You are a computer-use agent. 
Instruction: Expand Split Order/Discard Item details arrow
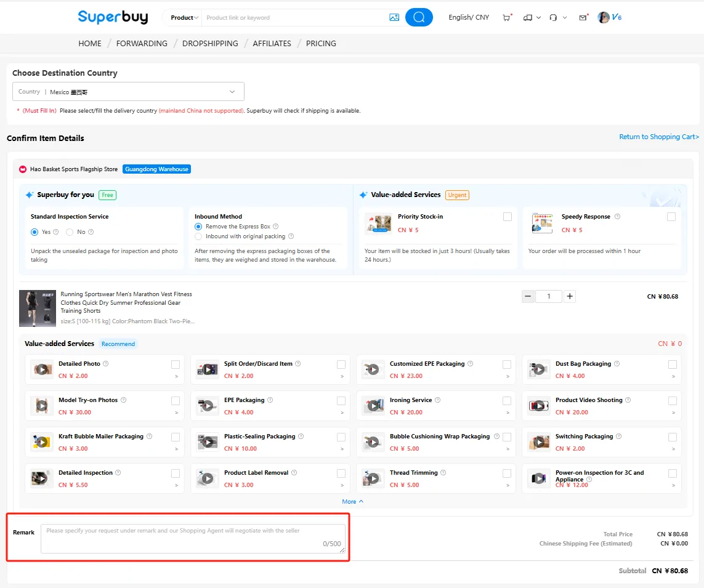pos(342,377)
